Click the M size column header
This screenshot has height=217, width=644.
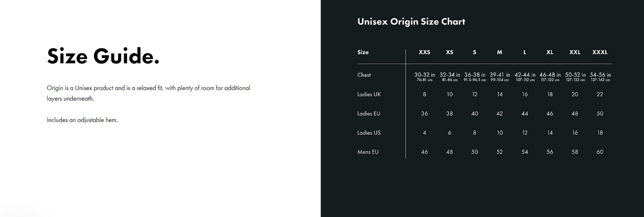pos(500,52)
